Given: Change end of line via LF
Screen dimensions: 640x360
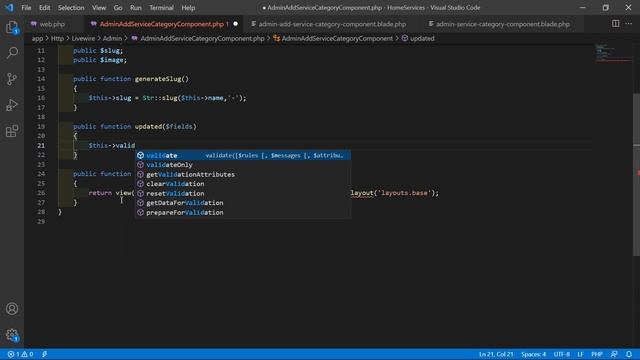Looking at the screenshot, I should (x=580, y=354).
